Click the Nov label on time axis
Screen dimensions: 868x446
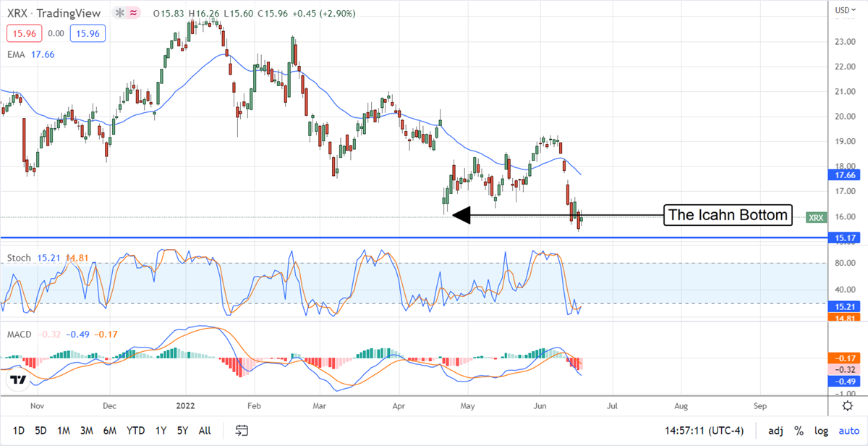38,407
